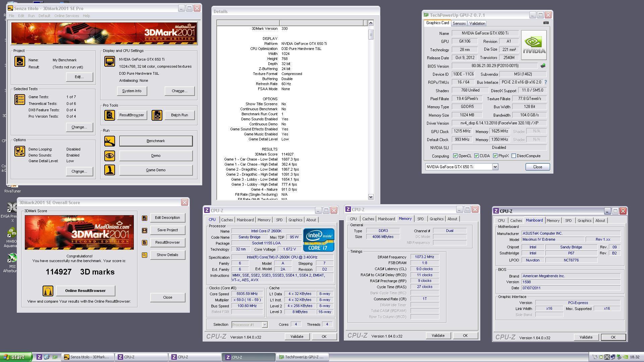Click the Edit... button in Project section
This screenshot has height=362, width=644.
(x=79, y=77)
